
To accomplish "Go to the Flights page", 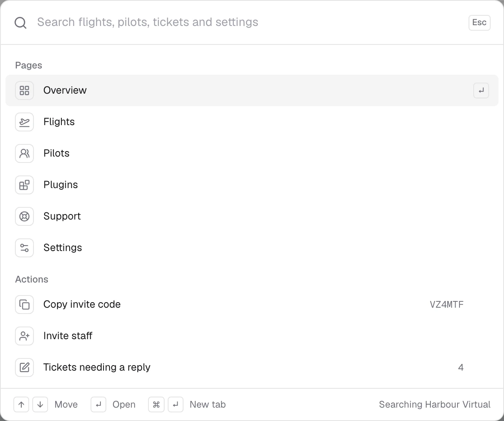I will pyautogui.click(x=252, y=122).
